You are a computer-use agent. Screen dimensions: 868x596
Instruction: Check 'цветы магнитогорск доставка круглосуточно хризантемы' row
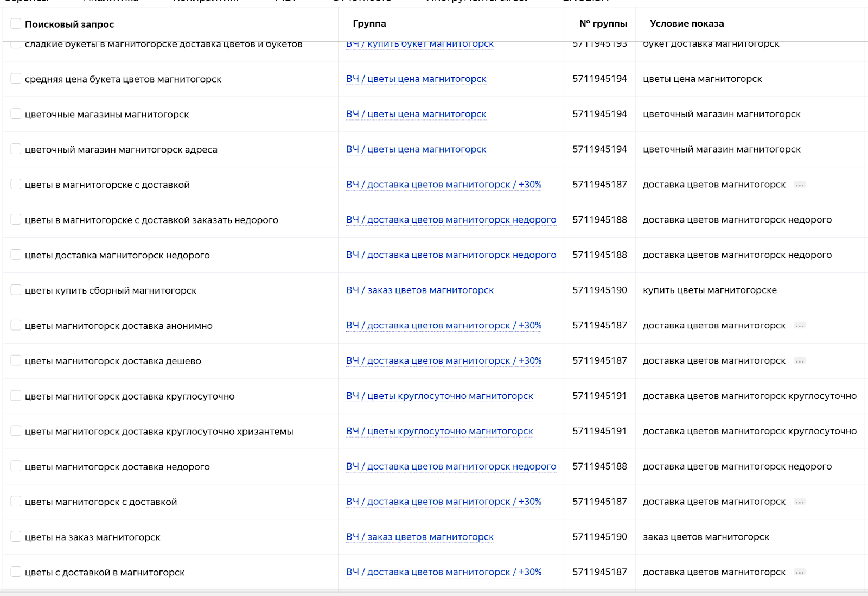pos(16,431)
